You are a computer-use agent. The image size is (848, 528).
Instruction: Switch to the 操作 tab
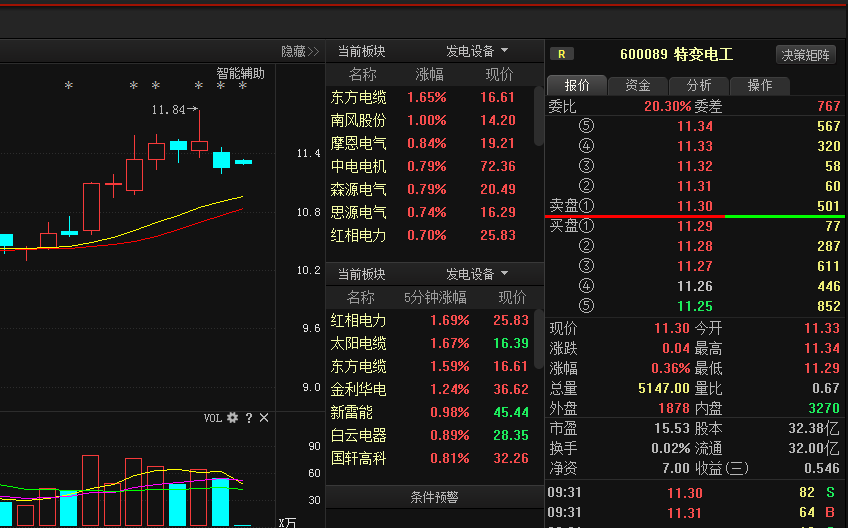click(x=760, y=85)
